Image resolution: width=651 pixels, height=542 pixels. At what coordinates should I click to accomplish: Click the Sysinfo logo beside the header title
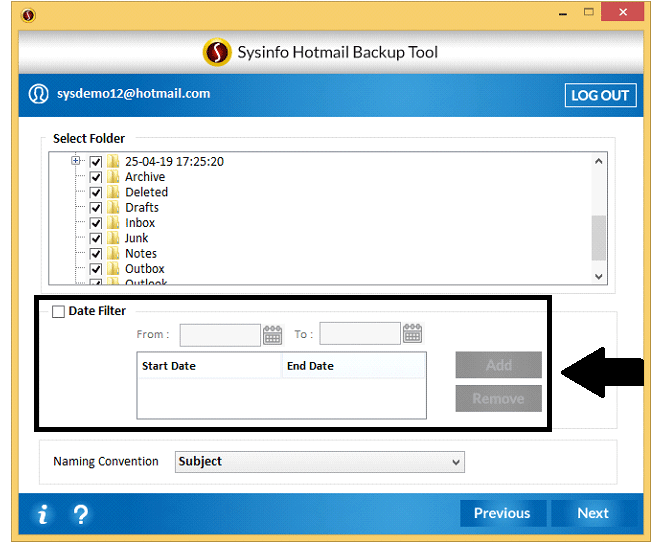click(217, 52)
